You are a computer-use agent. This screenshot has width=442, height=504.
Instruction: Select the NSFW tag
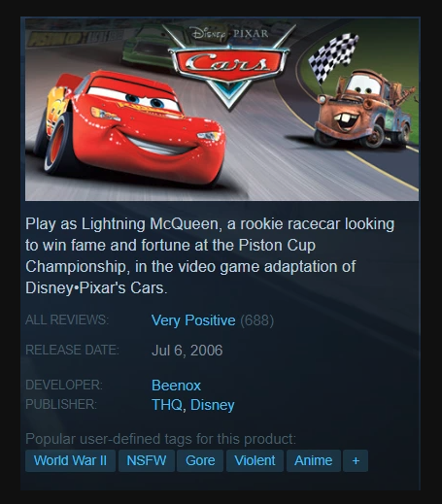tap(147, 460)
